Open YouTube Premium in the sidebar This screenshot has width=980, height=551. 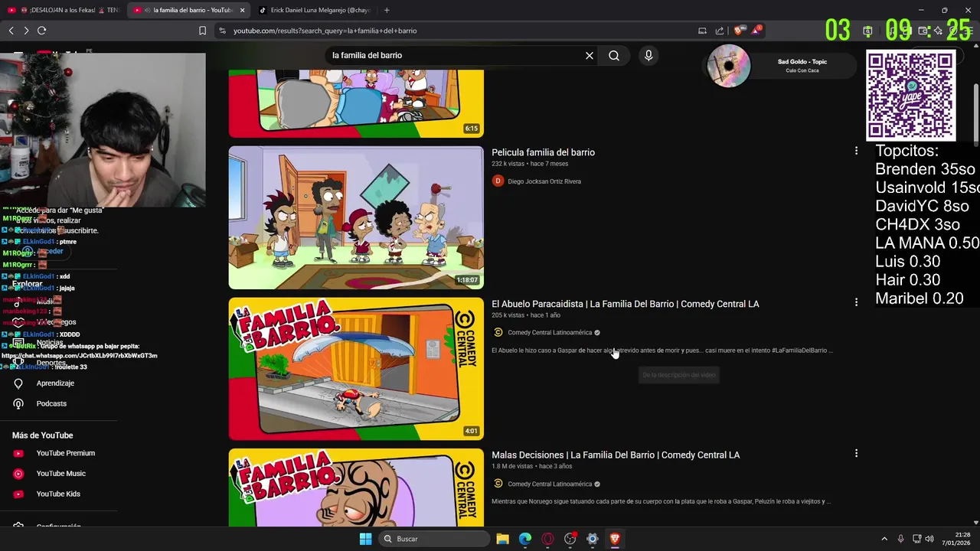[65, 453]
